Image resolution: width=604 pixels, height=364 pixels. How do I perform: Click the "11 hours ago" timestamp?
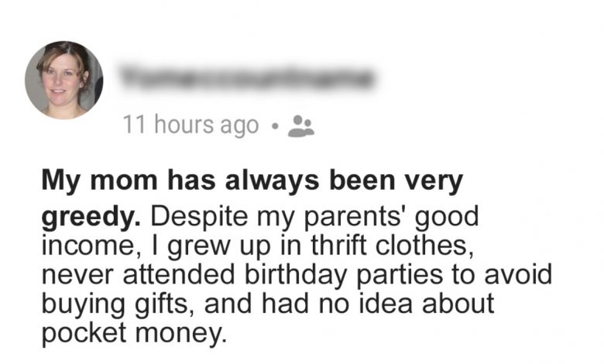[190, 125]
